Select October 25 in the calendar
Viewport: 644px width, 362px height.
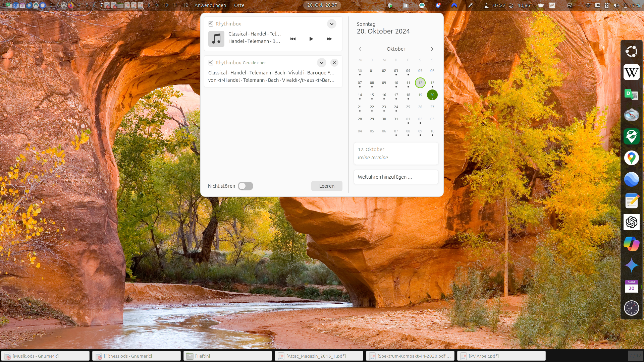pos(408,107)
